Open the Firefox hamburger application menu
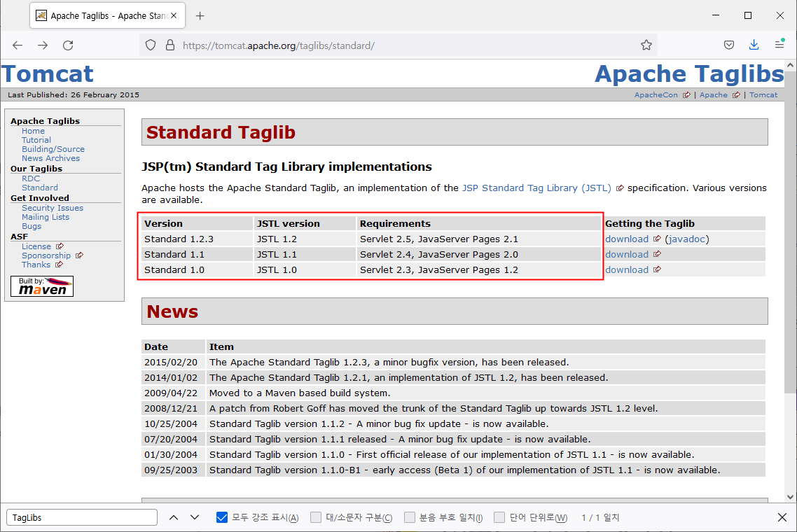Image resolution: width=797 pixels, height=532 pixels. 779,45
